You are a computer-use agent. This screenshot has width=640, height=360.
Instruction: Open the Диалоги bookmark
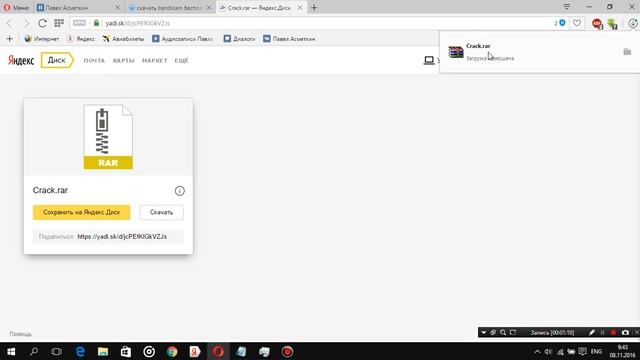pyautogui.click(x=240, y=39)
